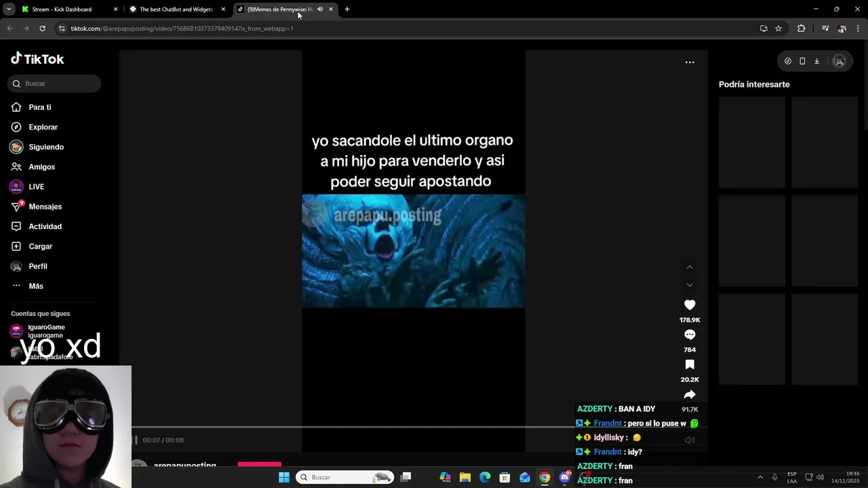Image resolution: width=868 pixels, height=488 pixels.
Task: Toggle video volume speaker icon
Action: (x=690, y=440)
